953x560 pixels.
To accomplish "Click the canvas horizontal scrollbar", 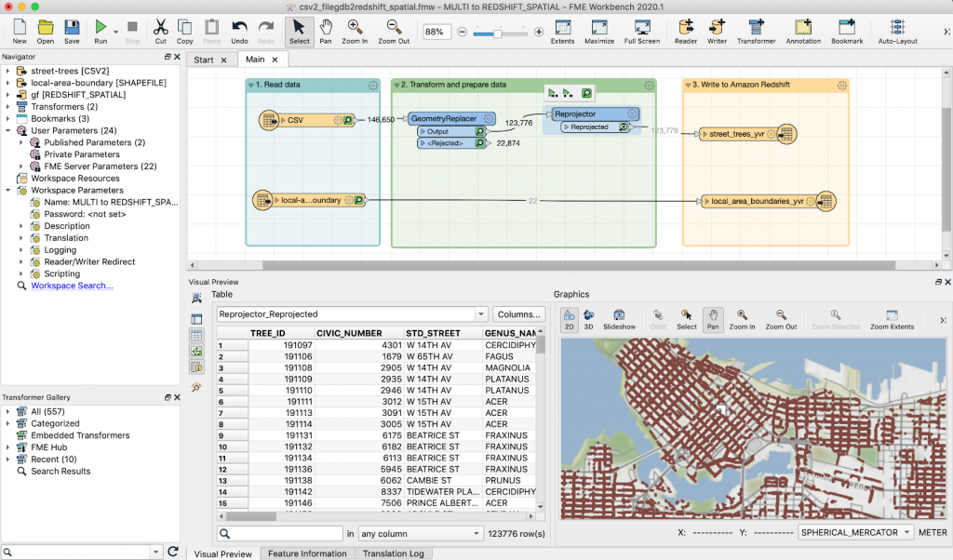I will click(x=579, y=265).
